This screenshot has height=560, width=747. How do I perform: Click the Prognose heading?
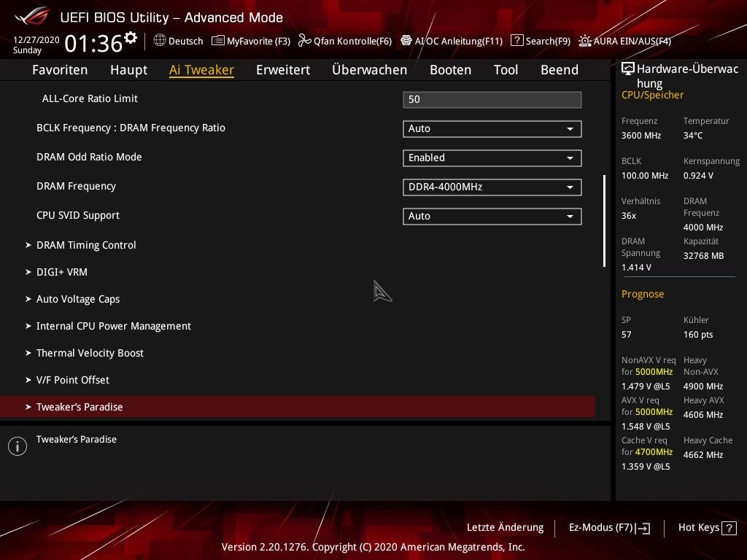[x=642, y=294]
